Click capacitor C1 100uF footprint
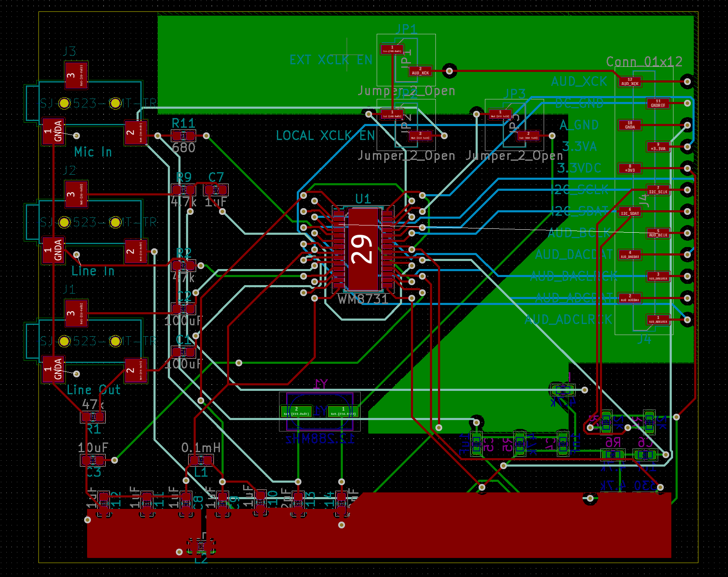The height and width of the screenshot is (577, 728). 183,352
